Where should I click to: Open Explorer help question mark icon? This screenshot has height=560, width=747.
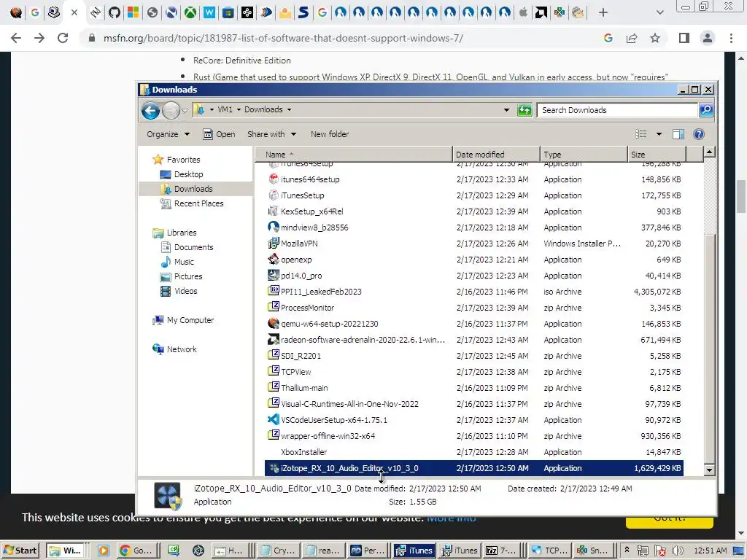(x=698, y=134)
